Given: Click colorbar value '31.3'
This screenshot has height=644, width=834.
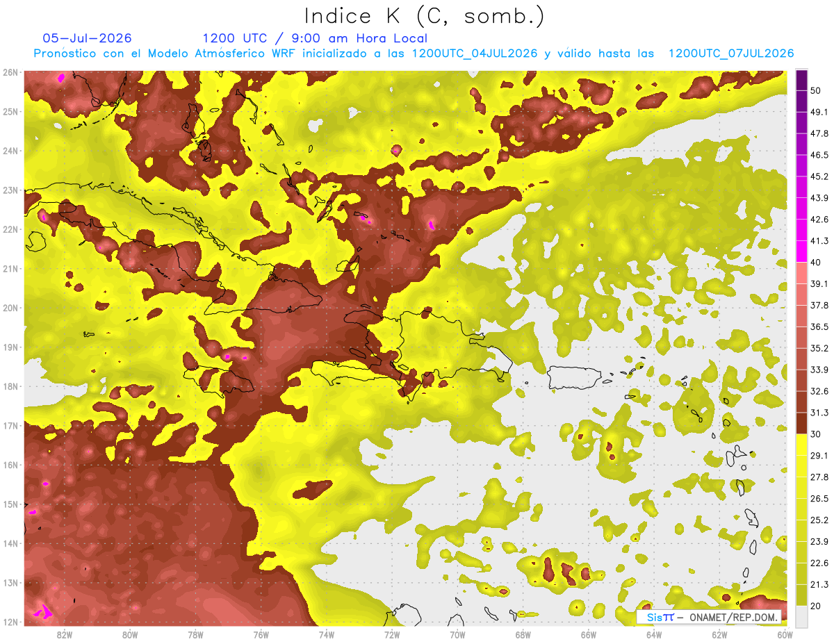Looking at the screenshot, I should coord(819,413).
